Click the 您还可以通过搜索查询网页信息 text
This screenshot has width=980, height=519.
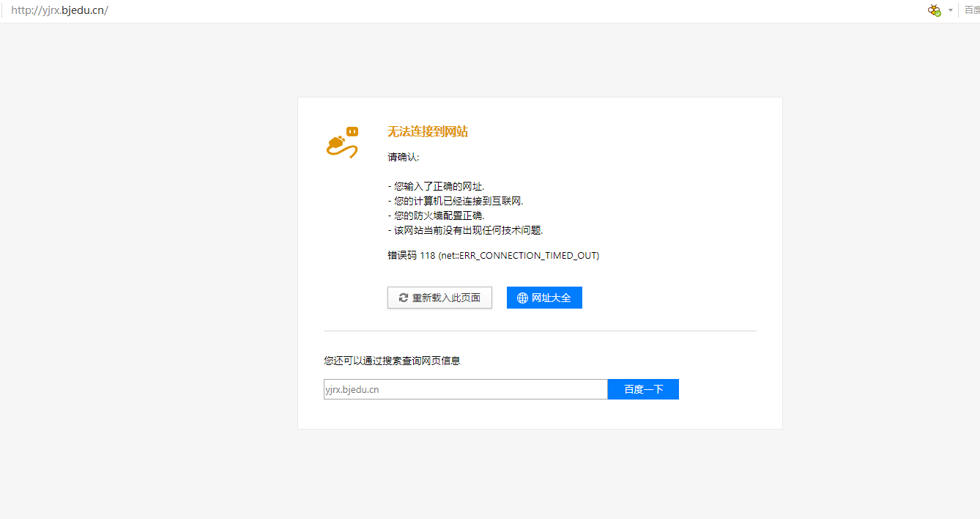pos(392,361)
